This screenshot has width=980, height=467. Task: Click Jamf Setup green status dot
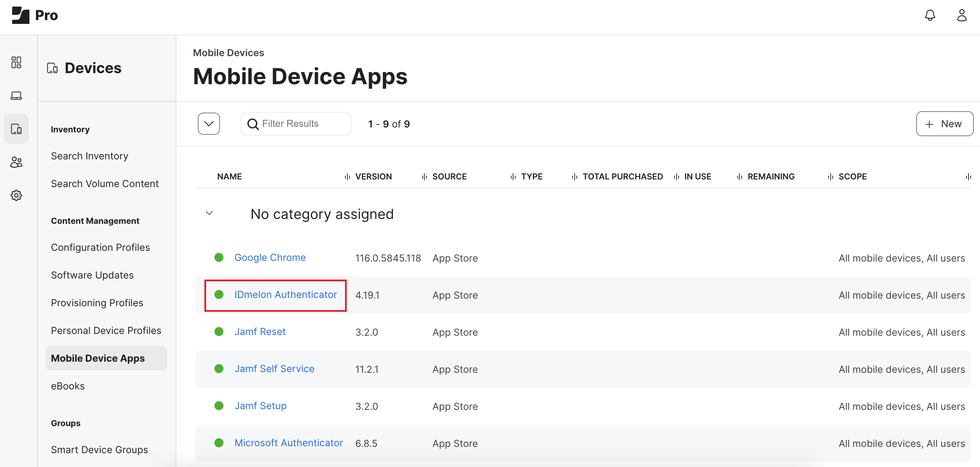219,406
